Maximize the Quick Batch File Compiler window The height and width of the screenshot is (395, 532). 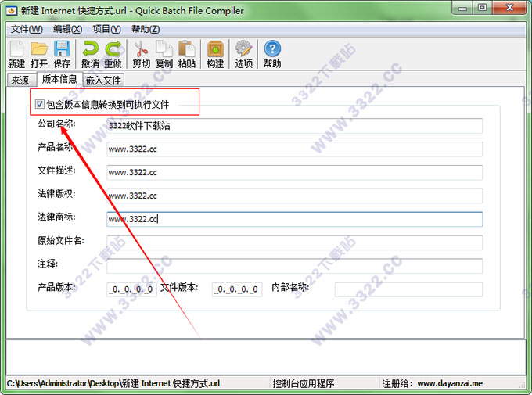pos(482,8)
